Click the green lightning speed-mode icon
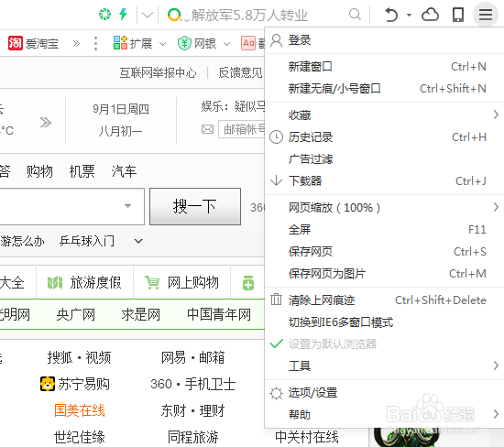This screenshot has width=504, height=447. pos(124,14)
